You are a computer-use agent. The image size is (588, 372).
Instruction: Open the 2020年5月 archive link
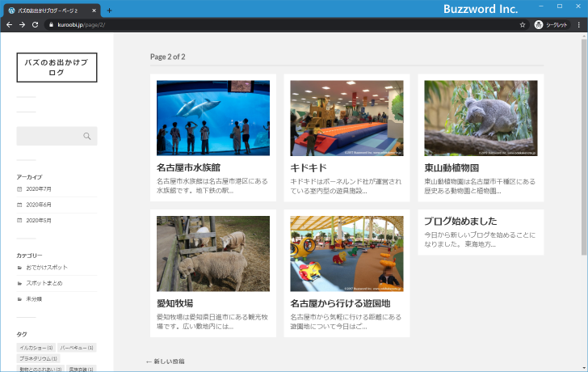39,220
